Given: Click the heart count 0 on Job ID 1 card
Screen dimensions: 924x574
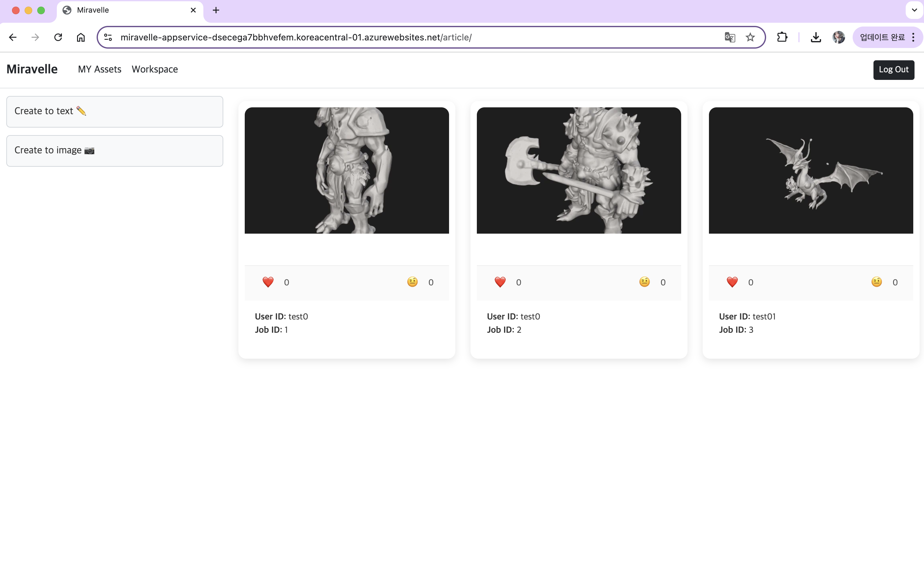Looking at the screenshot, I should pyautogui.click(x=287, y=282).
